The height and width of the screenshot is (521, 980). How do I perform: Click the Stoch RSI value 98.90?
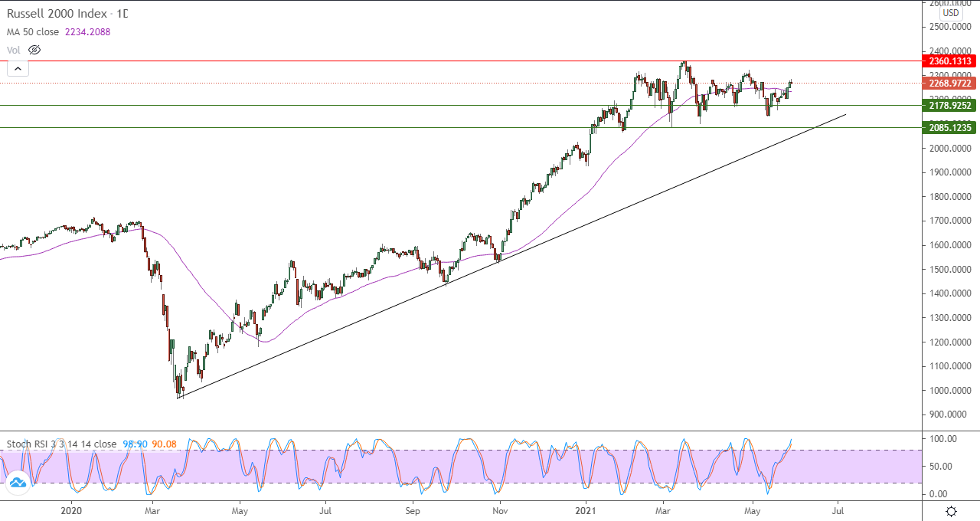(x=134, y=444)
